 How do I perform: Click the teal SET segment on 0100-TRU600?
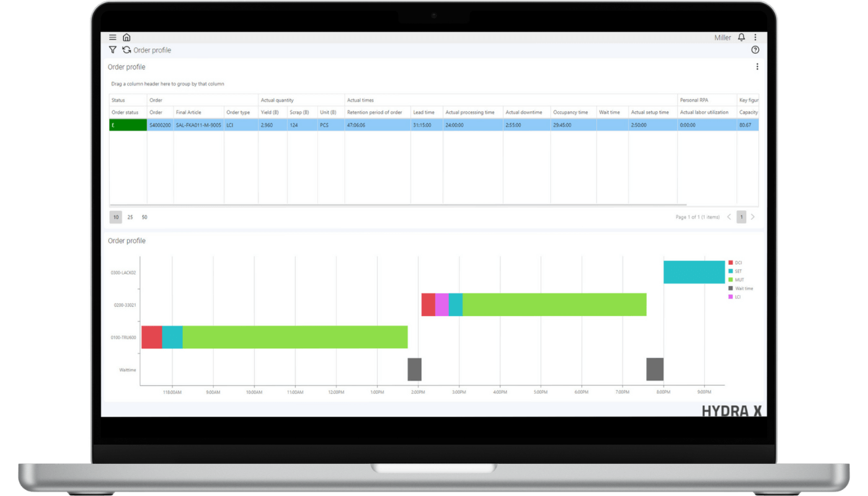(172, 337)
